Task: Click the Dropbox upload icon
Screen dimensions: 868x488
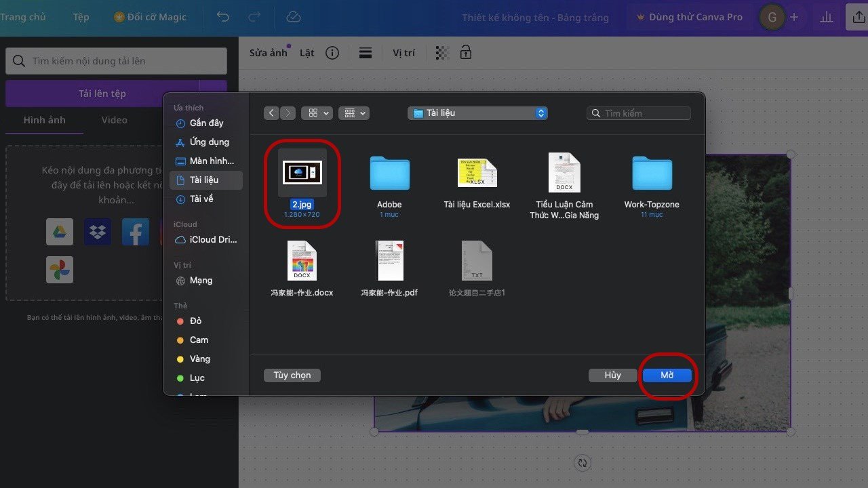Action: coord(98,232)
